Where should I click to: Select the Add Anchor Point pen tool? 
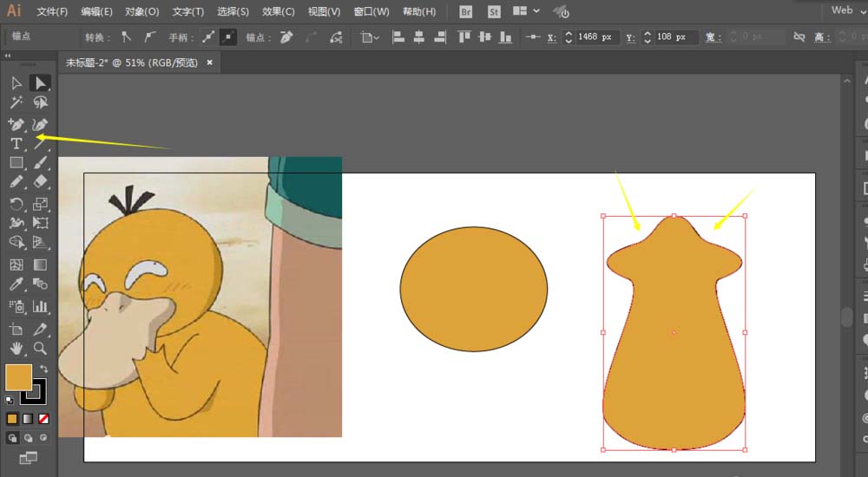16,125
